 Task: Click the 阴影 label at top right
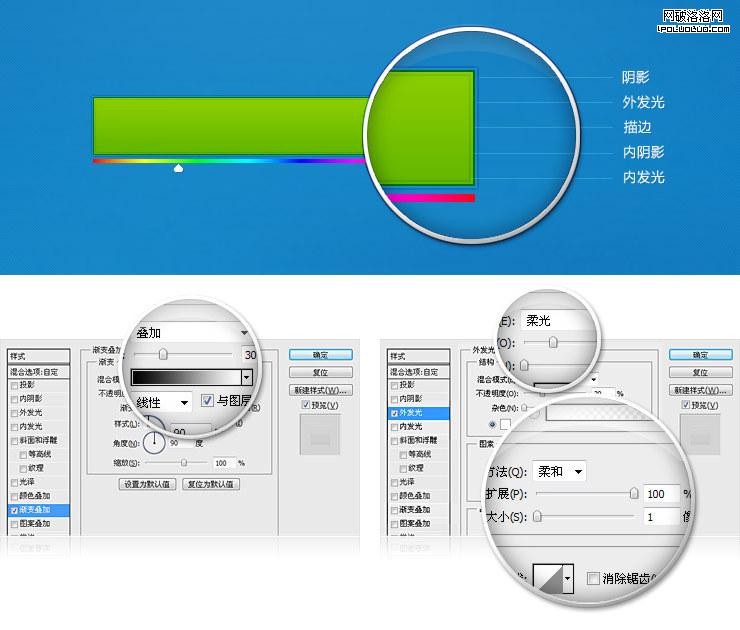point(635,77)
